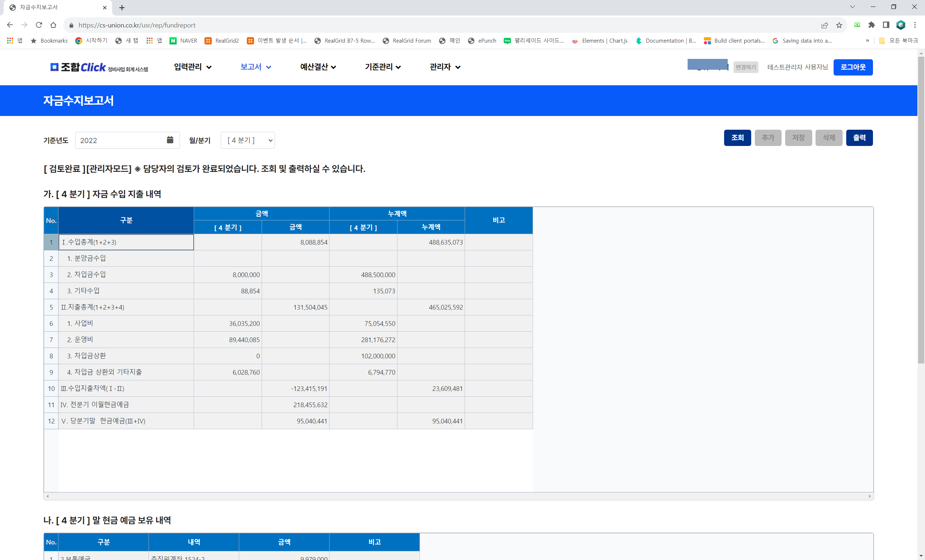
Task: Click the share page icon in address bar
Action: (x=825, y=25)
